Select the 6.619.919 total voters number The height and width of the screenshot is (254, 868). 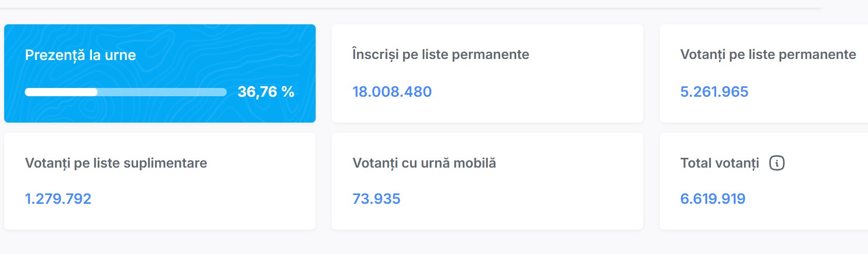pos(712,199)
